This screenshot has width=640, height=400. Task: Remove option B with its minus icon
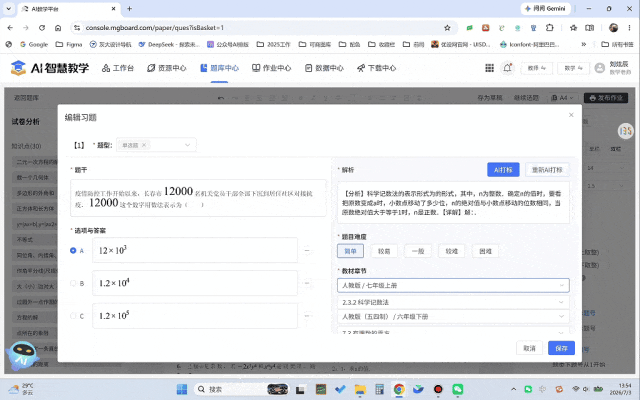click(307, 283)
